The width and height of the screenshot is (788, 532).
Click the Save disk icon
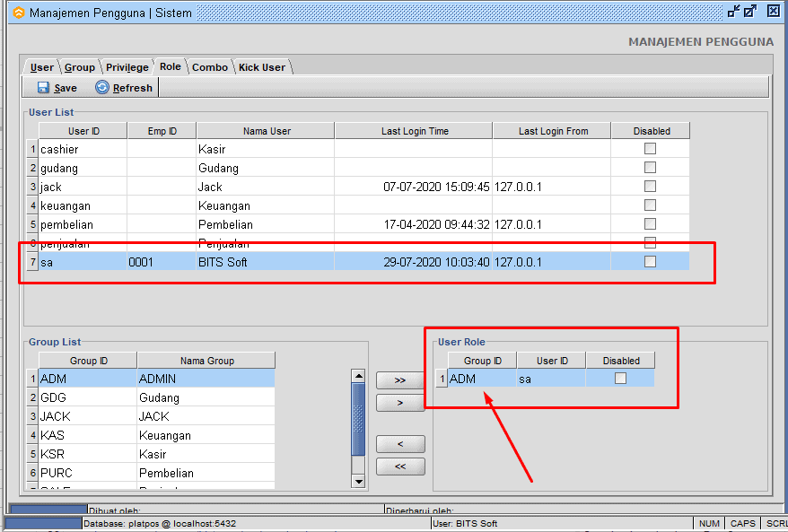43,88
